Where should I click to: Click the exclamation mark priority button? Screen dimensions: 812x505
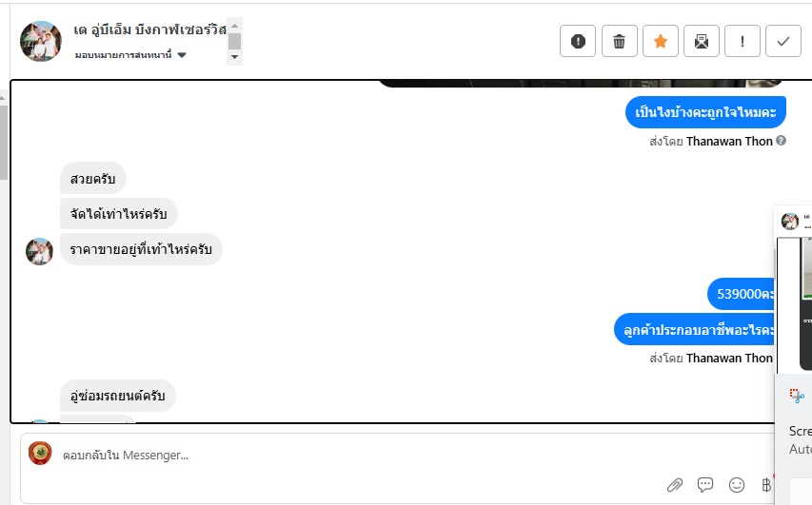pos(743,42)
